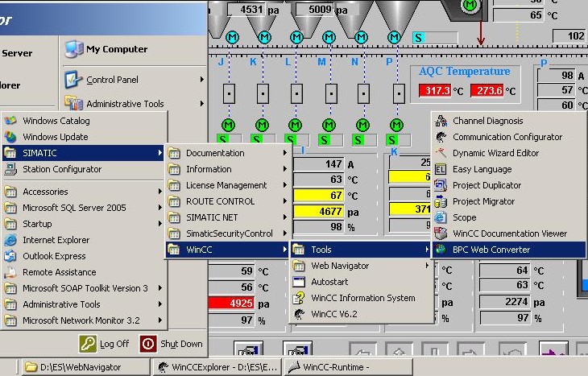Click the cyan motor M above column J
The image size is (588, 376).
point(232,37)
